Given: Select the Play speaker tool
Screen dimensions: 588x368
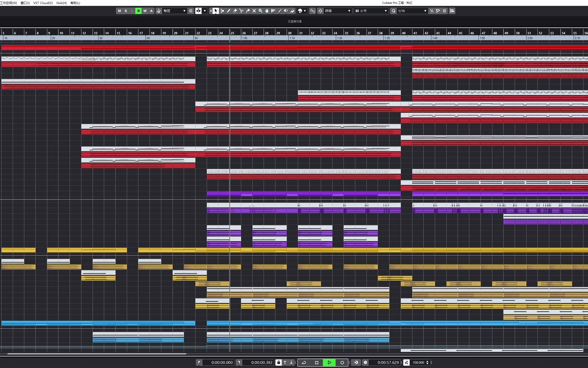Looking at the screenshot, I should (286, 11).
